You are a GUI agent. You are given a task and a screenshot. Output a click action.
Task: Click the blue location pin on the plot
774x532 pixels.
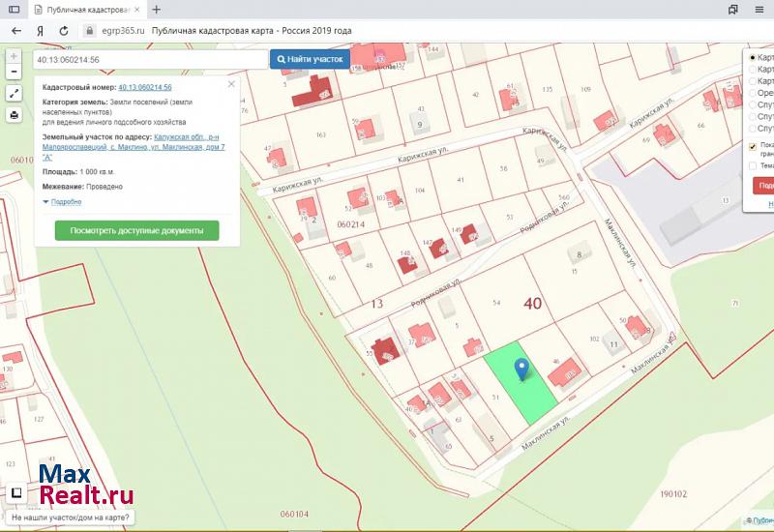coord(521,369)
